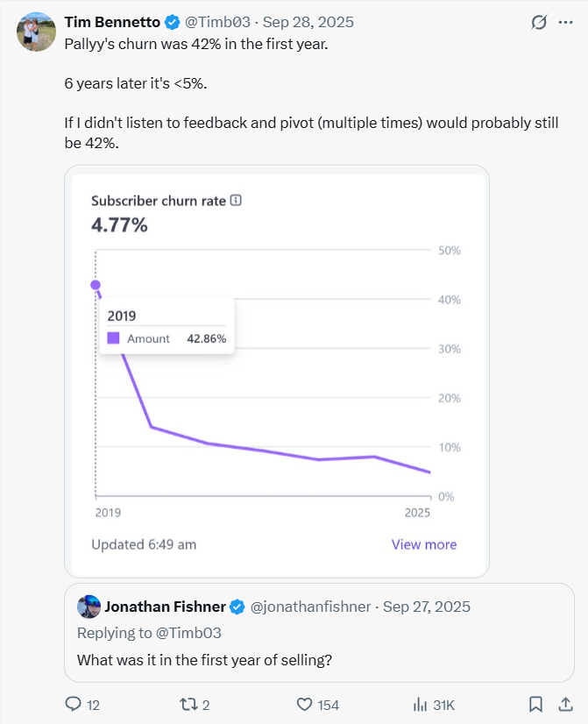Click the purple Amount legend swatch
This screenshot has height=724, width=588.
(x=113, y=338)
